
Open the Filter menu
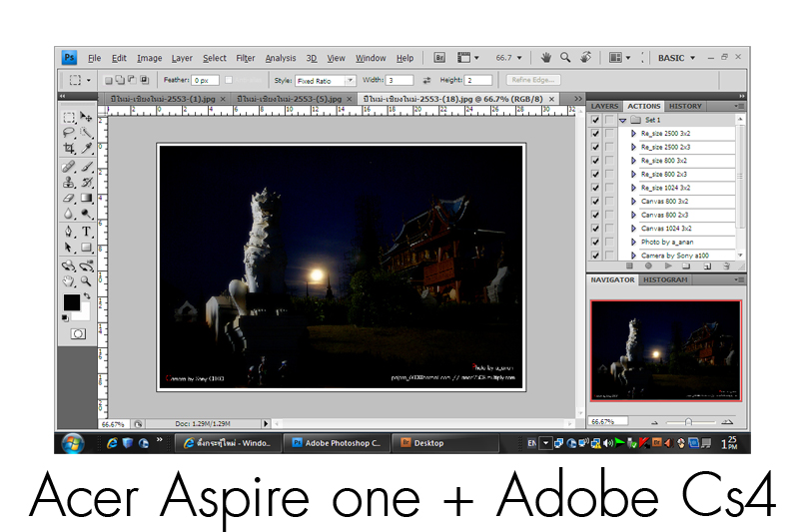[246, 58]
